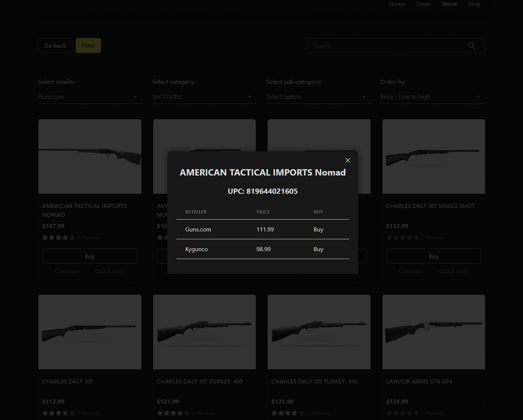Open the Blog nav item

(474, 4)
